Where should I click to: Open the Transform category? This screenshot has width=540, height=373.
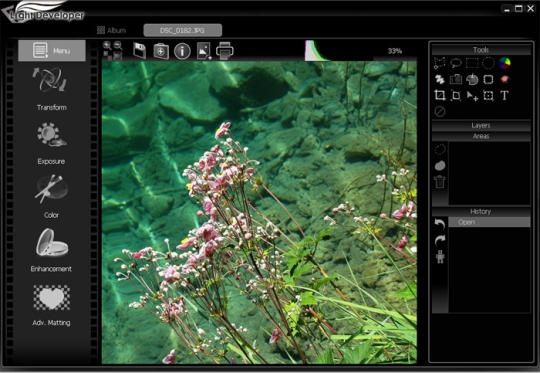[51, 89]
